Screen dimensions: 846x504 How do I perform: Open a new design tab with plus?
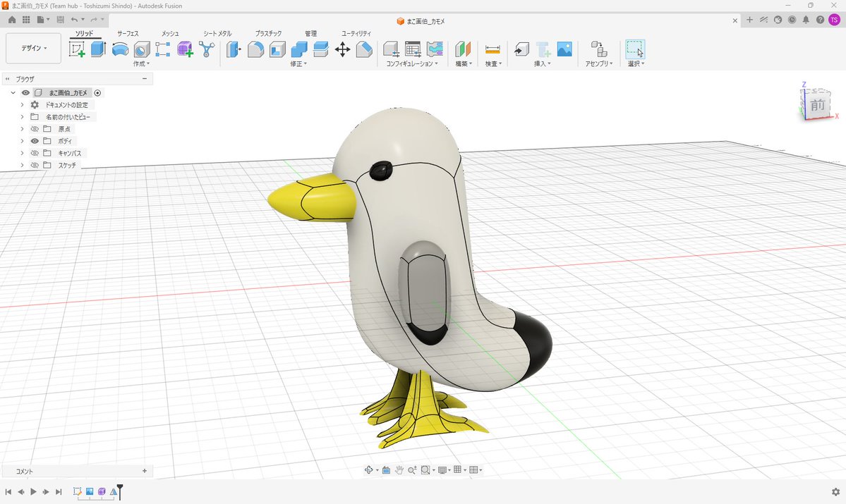(x=749, y=20)
